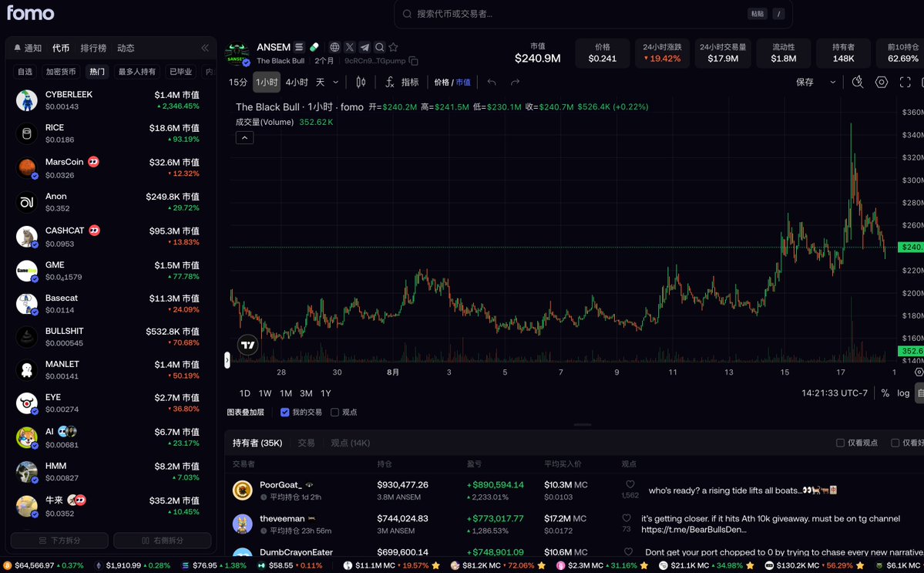The height and width of the screenshot is (573, 924).
Task: Click the ANSEM token avatar
Action: click(x=237, y=54)
